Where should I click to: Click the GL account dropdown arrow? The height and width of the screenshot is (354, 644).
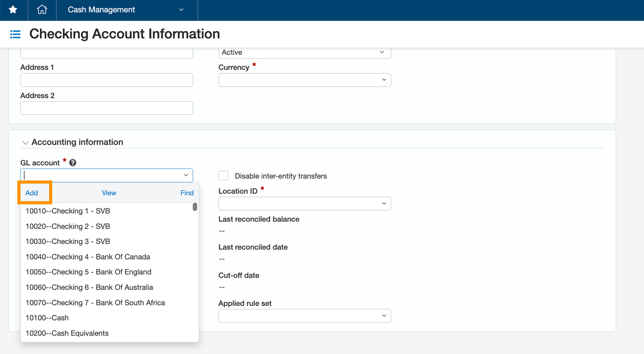tap(186, 175)
